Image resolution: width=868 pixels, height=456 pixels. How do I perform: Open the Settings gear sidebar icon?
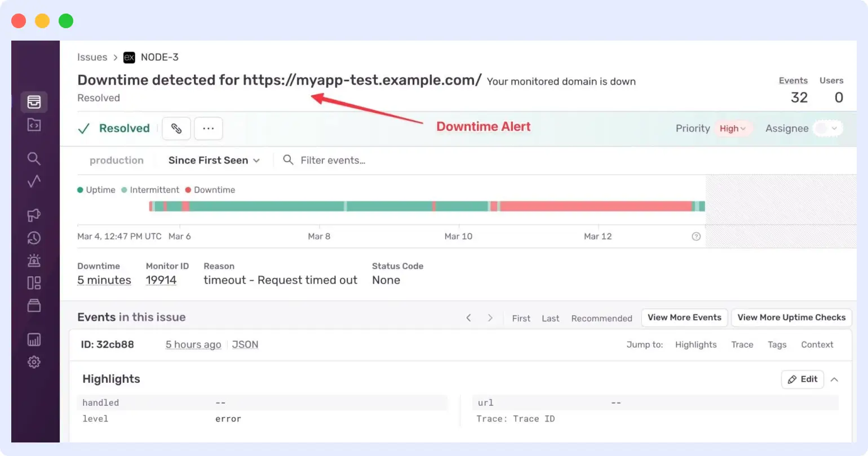(34, 362)
